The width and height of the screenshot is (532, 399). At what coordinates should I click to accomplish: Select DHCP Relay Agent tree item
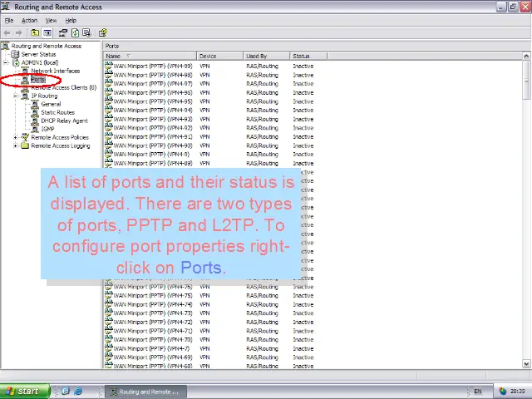point(64,121)
